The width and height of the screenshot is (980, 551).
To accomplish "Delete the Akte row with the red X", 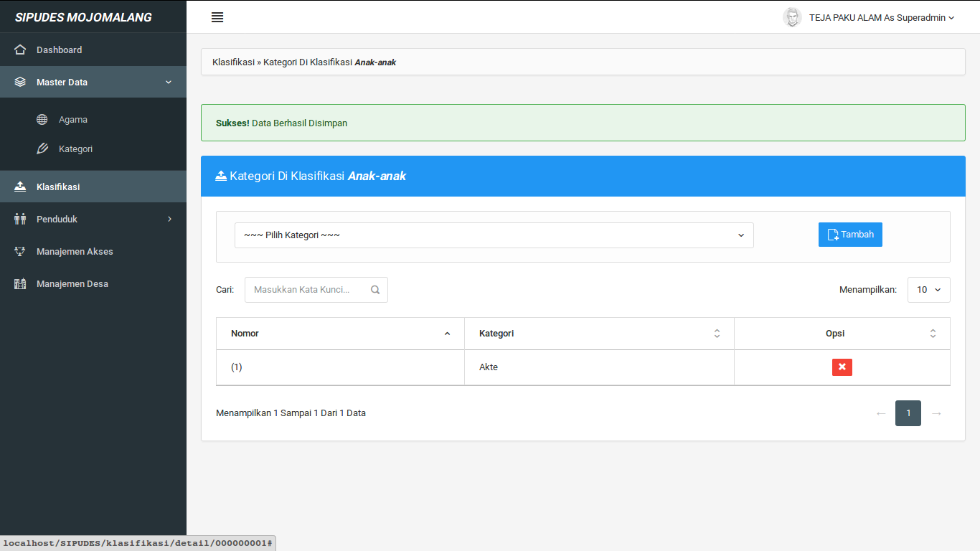I will tap(842, 367).
